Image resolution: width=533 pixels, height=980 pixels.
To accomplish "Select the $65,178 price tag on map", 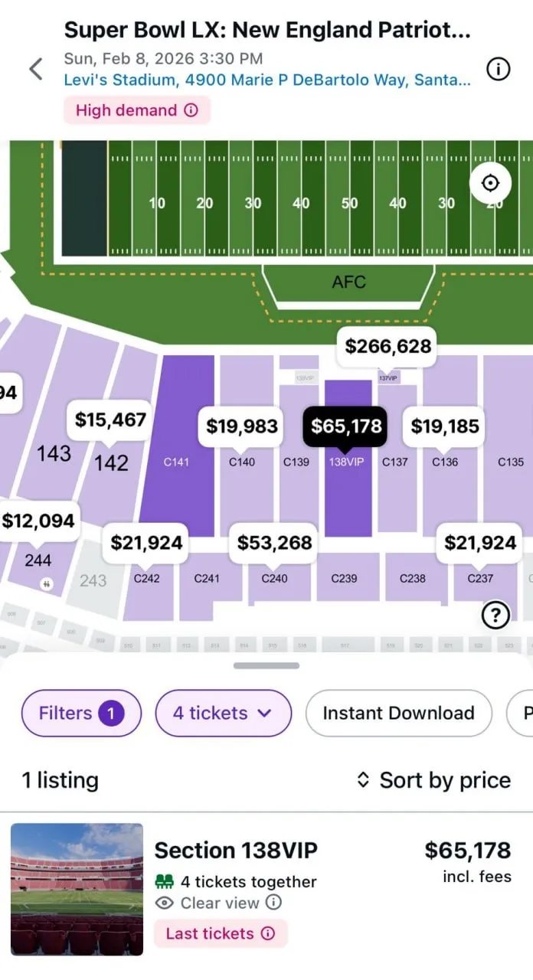I will (x=346, y=426).
